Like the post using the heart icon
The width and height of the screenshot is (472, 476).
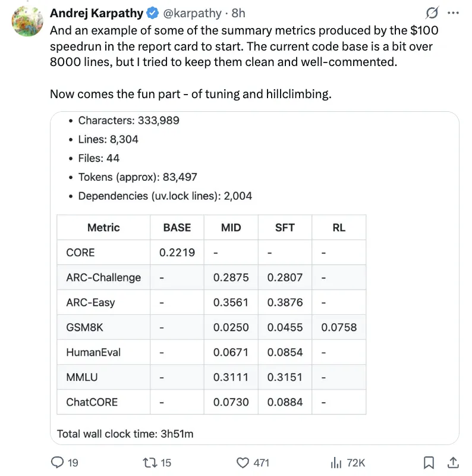click(x=243, y=462)
